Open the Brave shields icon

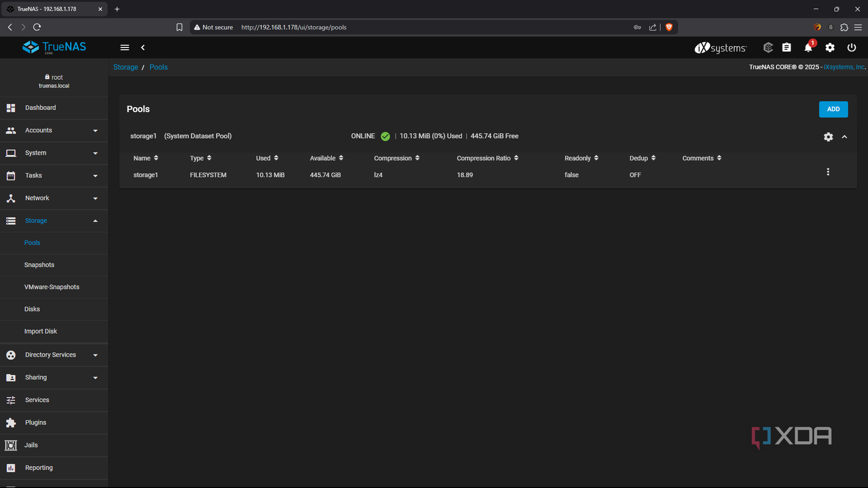click(669, 27)
